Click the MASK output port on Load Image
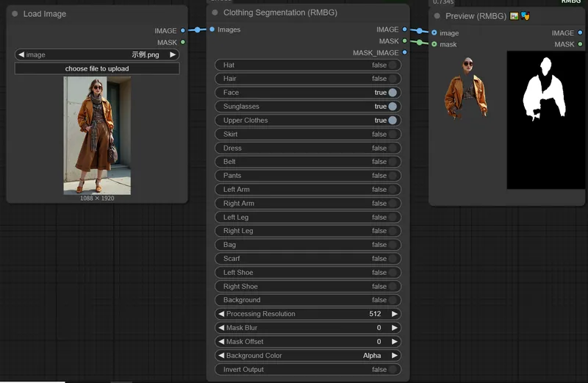 [183, 43]
